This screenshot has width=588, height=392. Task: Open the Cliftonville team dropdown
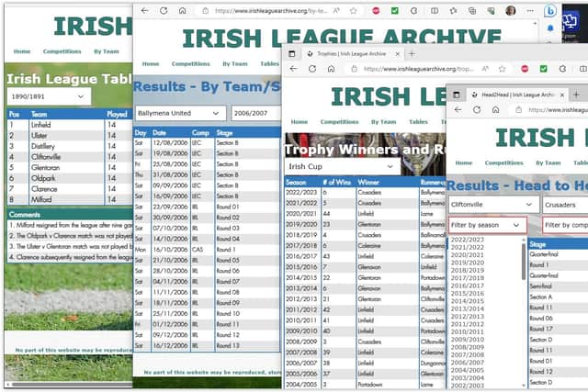coord(494,205)
